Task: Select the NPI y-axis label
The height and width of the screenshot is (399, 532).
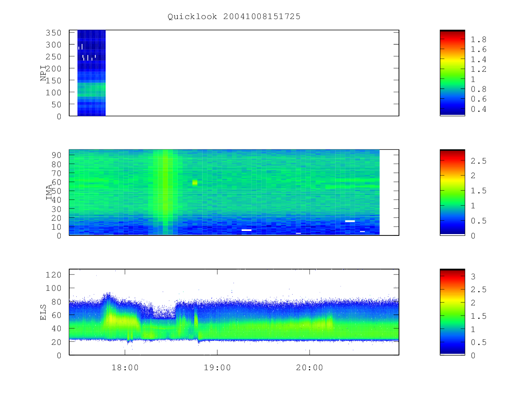Action: (43, 73)
